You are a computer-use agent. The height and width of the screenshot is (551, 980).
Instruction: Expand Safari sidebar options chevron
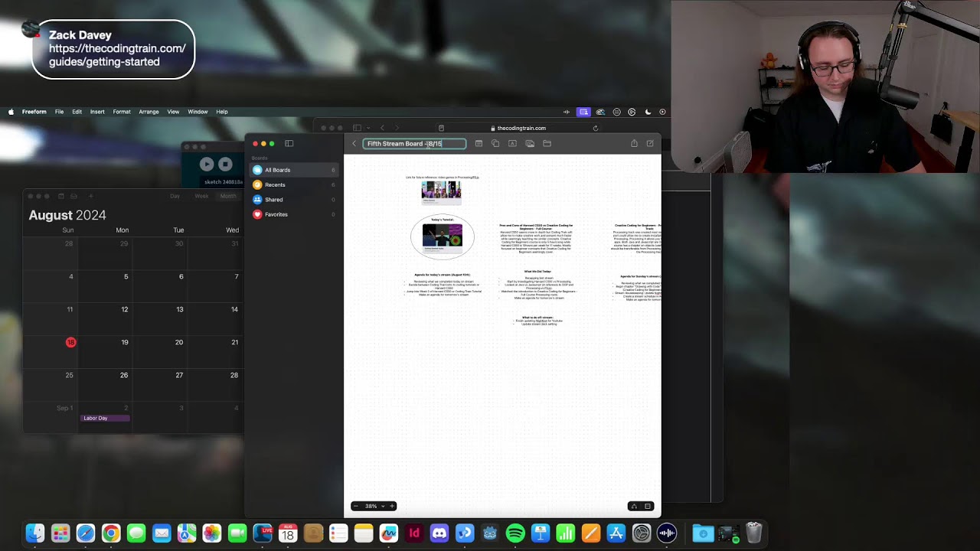click(x=368, y=128)
